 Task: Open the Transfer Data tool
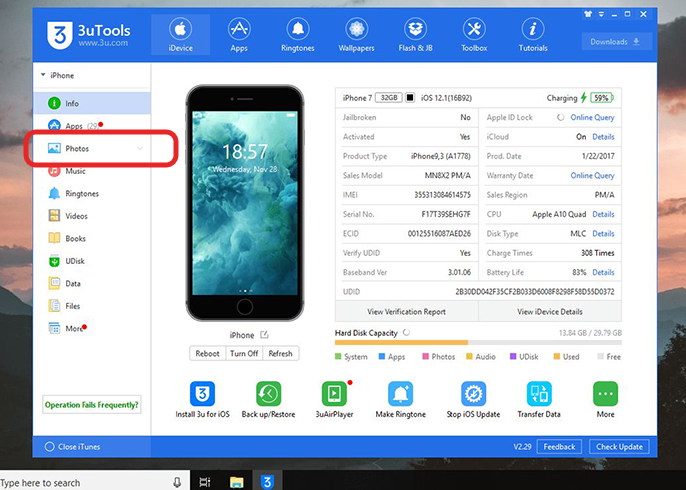coord(540,393)
